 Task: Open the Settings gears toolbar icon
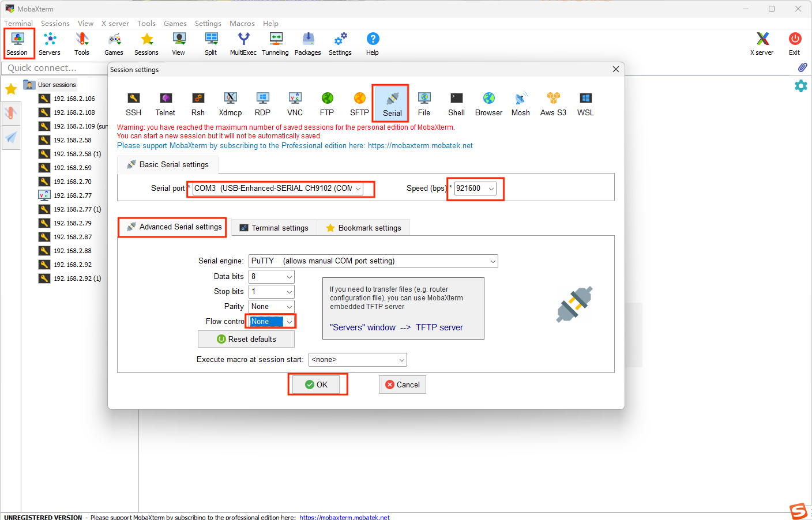pos(340,44)
